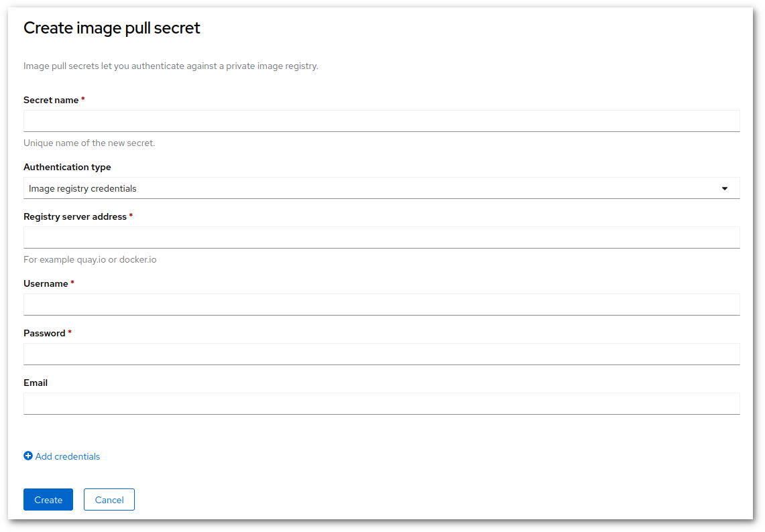Follow the Add credentials link text
This screenshot has width=765, height=532.
68,456
